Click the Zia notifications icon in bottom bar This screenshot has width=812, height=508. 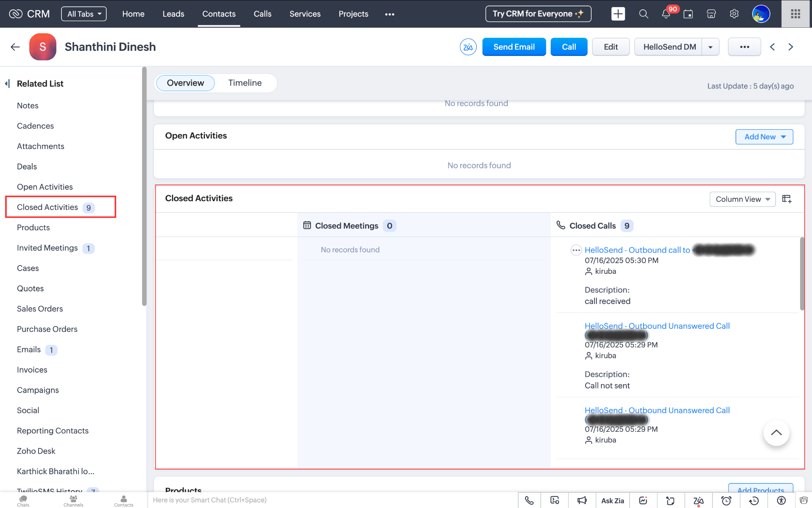point(698,500)
